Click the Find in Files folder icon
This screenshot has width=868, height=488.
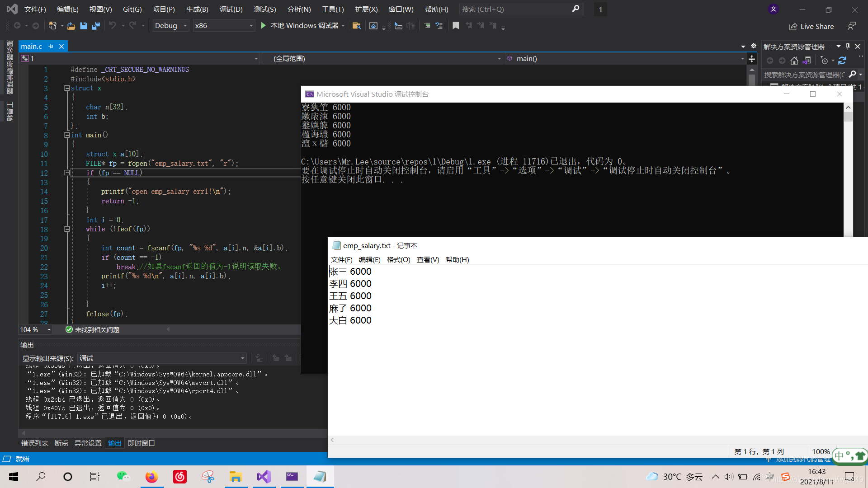pos(357,26)
